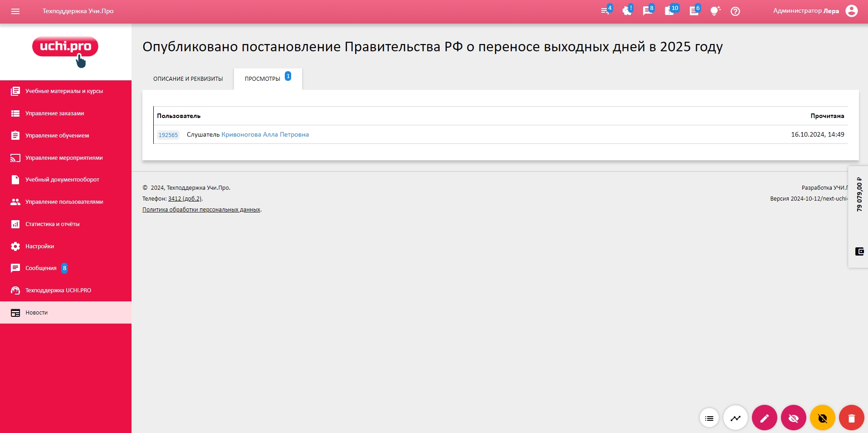Screen dimensions: 868x433
Task: Open the hamburger menu in the header
Action: (15, 11)
